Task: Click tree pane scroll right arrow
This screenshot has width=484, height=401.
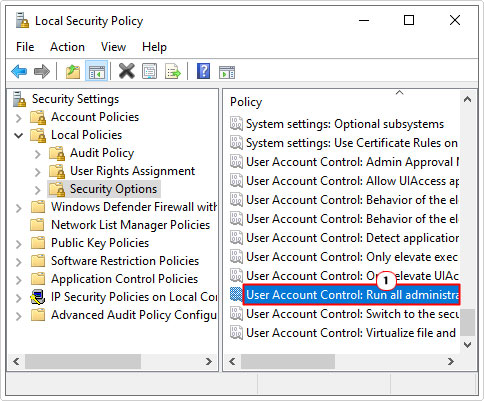Action: click(x=209, y=361)
